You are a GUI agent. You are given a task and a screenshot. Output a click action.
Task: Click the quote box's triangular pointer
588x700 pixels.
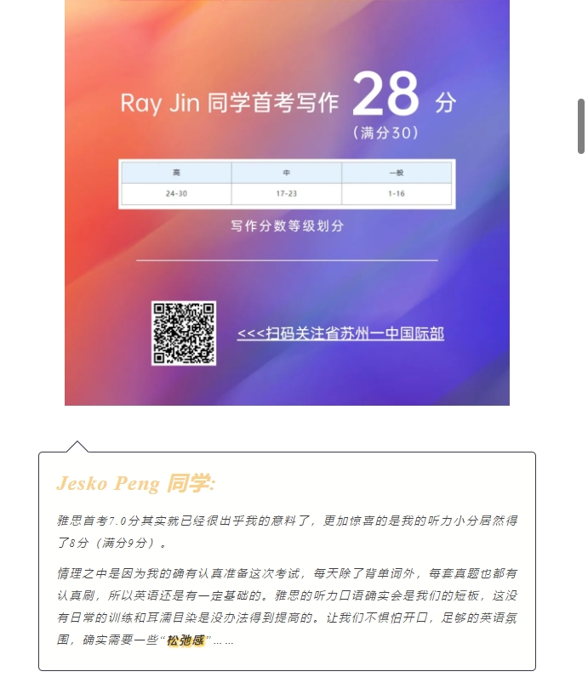[x=77, y=447]
